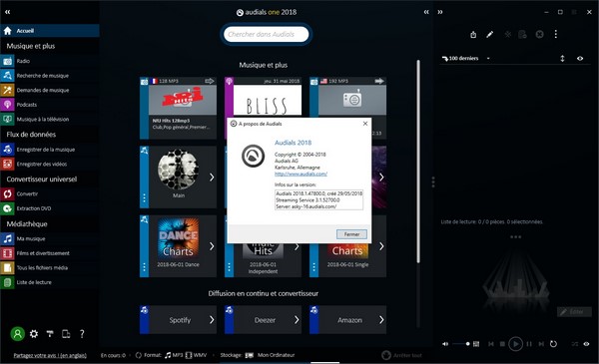The image size is (599, 364).
Task: Toggle the repeat loop button
Action: (x=553, y=344)
